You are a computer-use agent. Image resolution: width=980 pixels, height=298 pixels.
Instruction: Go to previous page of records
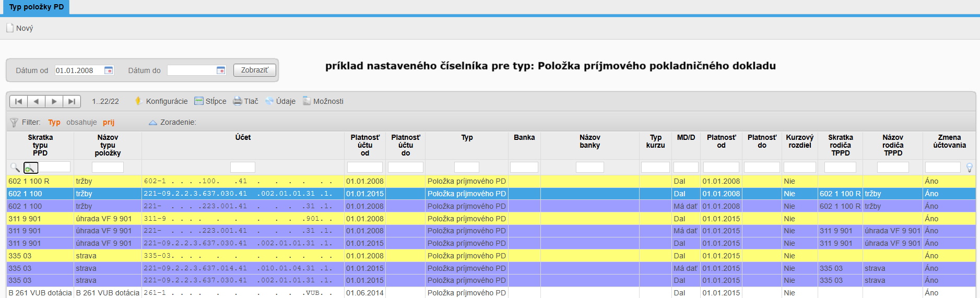click(36, 101)
